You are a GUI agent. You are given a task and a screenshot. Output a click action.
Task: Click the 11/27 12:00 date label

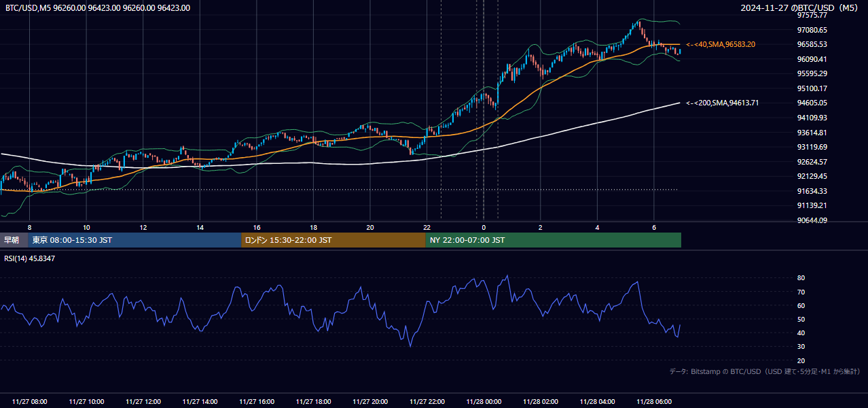[143, 402]
